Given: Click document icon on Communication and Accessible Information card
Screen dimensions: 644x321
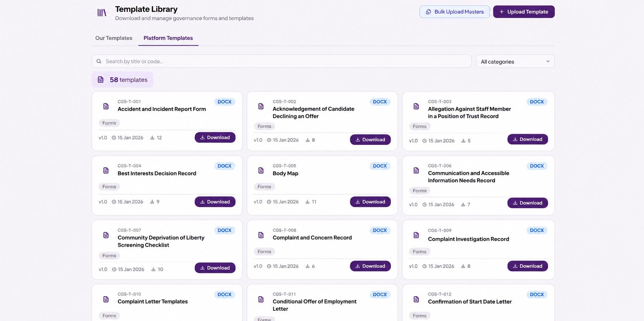Looking at the screenshot, I should [x=416, y=170].
